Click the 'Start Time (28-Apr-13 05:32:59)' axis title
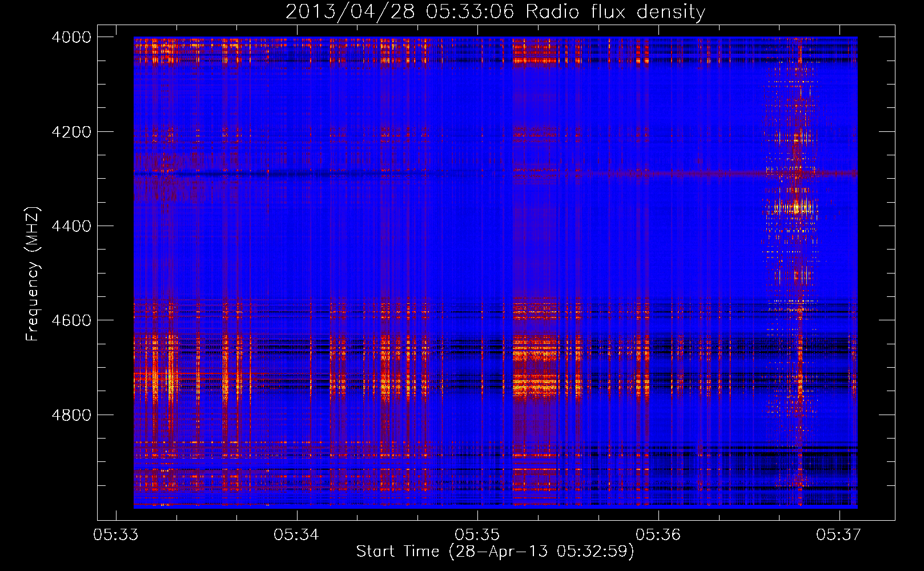The image size is (924, 571). click(x=495, y=552)
